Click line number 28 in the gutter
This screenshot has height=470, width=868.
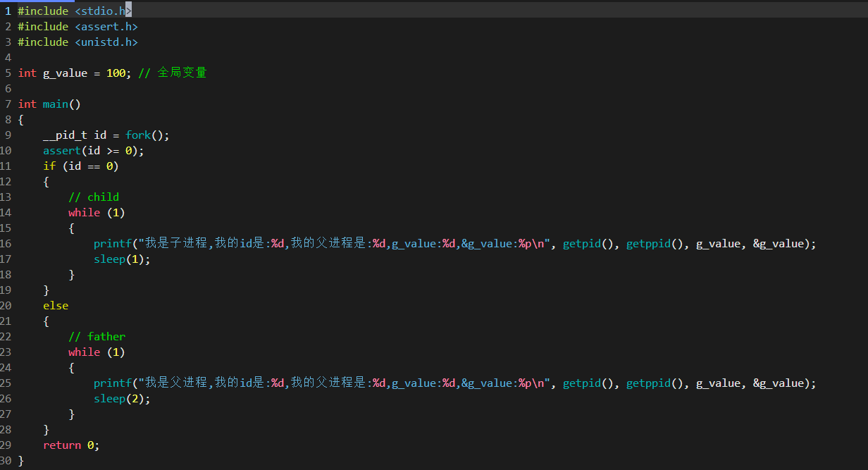click(6, 430)
